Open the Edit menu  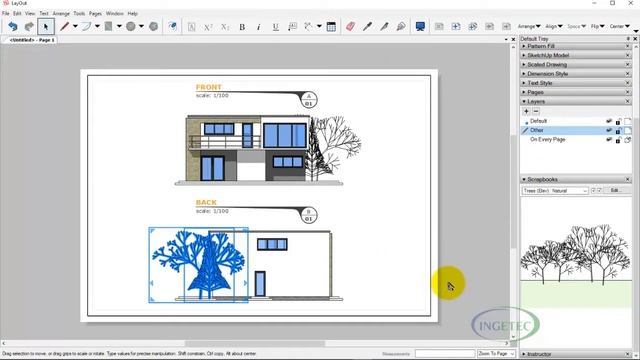[x=17, y=13]
